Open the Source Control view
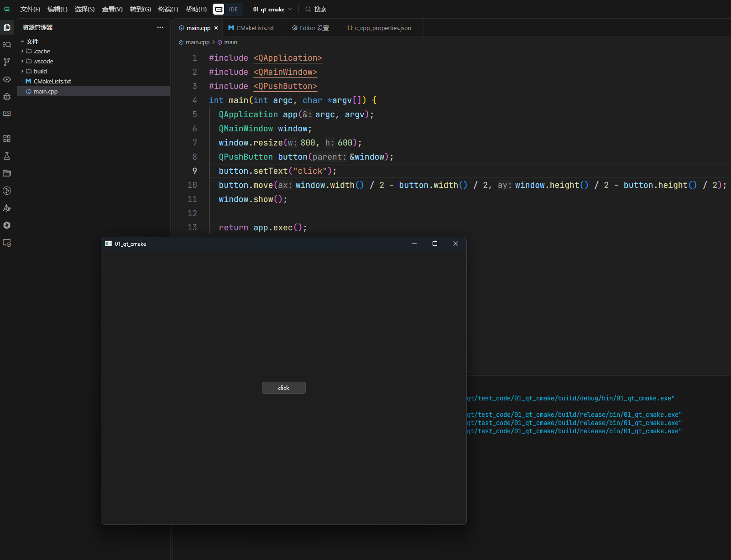 [7, 62]
